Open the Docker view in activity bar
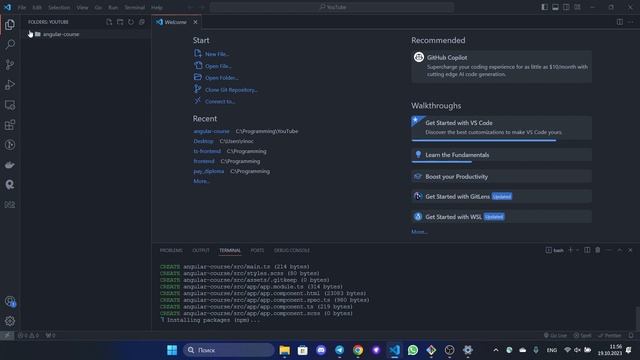This screenshot has width=640, height=360. [10, 165]
